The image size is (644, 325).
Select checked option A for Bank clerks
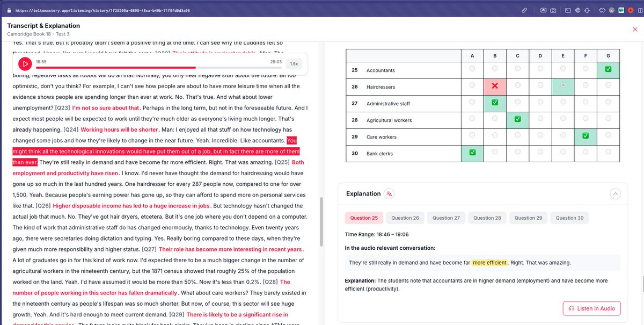472,153
